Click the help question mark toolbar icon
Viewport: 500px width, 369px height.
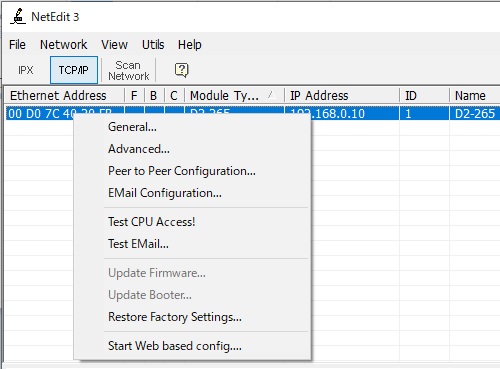(181, 70)
